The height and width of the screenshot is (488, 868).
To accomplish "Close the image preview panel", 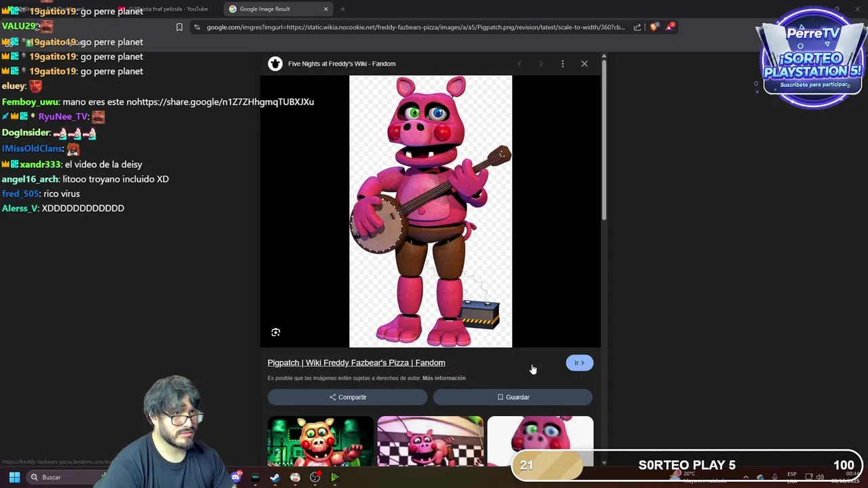I will coord(585,64).
